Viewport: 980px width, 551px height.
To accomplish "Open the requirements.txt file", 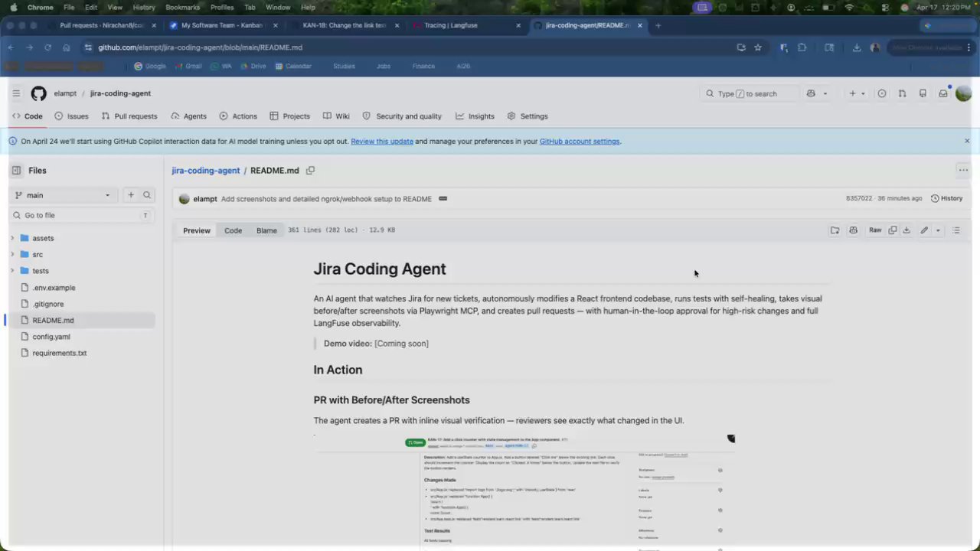I will click(59, 354).
